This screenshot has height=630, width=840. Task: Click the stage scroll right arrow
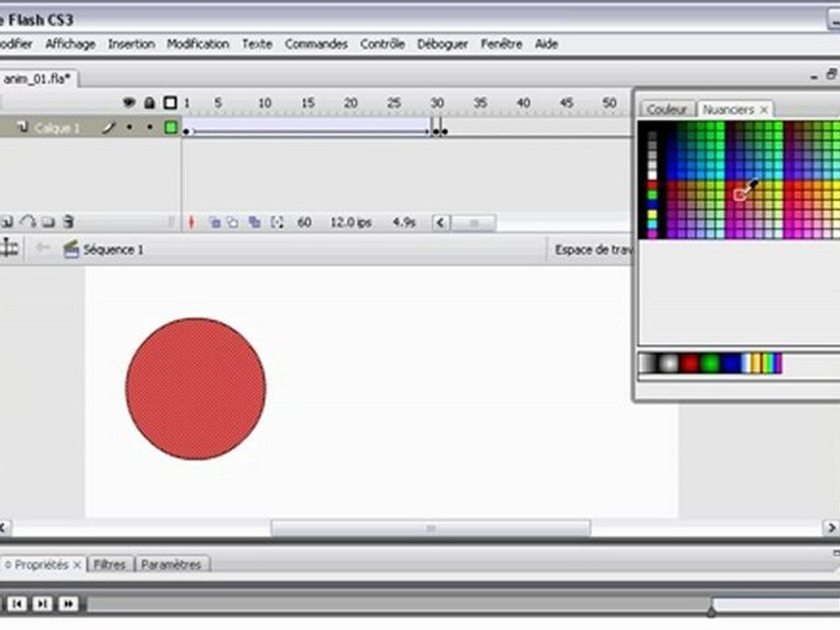(831, 528)
